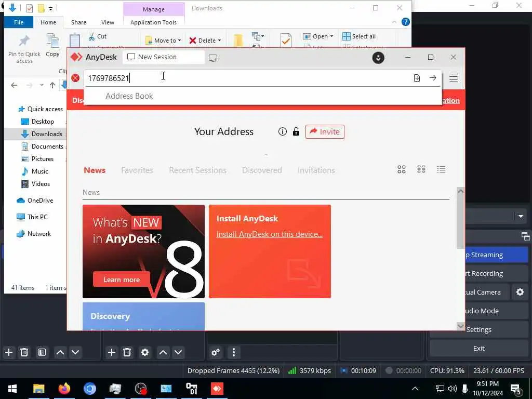
Task: Click Explorer help question mark icon
Action: (405, 22)
